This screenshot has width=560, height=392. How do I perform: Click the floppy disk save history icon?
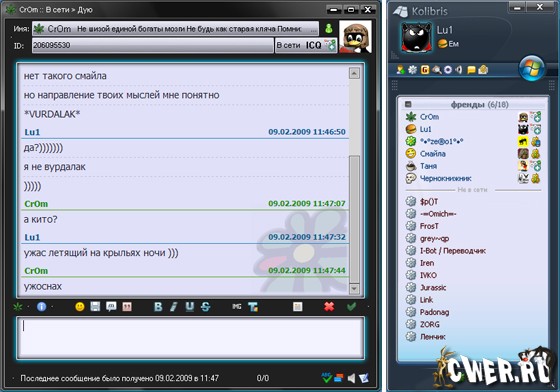coord(95,306)
